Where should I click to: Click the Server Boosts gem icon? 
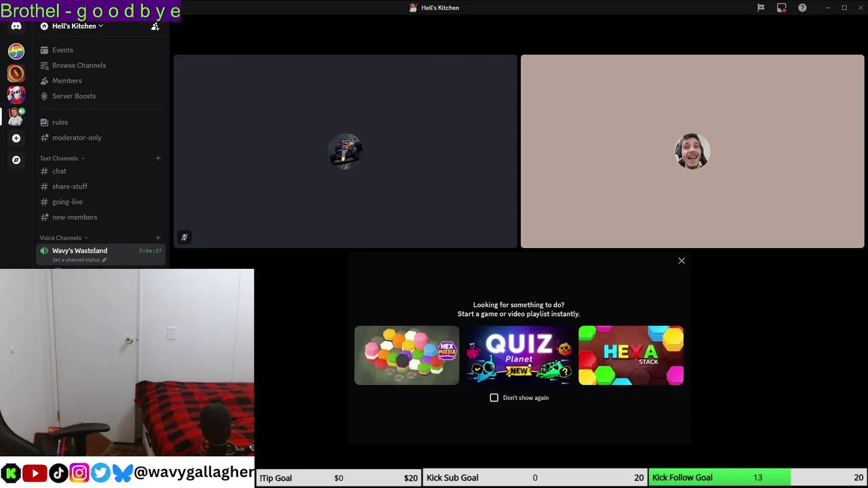(44, 96)
